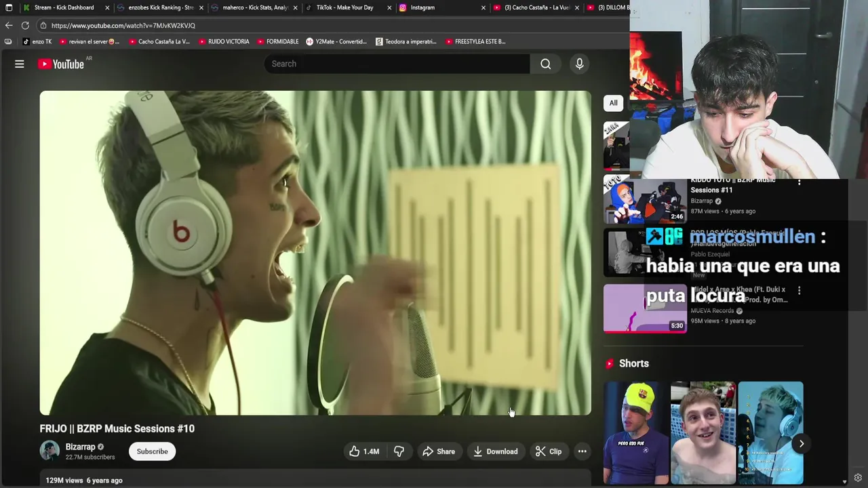Open the Short with headphones singer
This screenshot has height=488, width=868.
coord(770,433)
